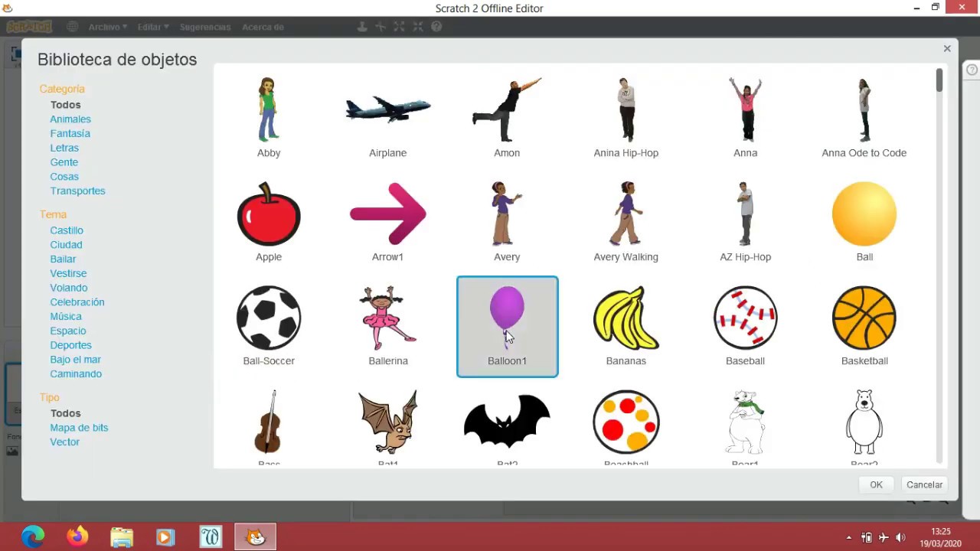The image size is (980, 551).
Task: Open the Archivo menu
Action: [108, 27]
